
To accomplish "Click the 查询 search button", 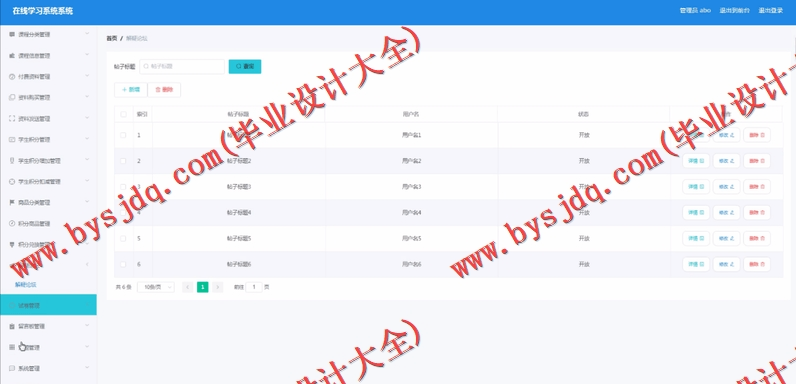I will (245, 67).
